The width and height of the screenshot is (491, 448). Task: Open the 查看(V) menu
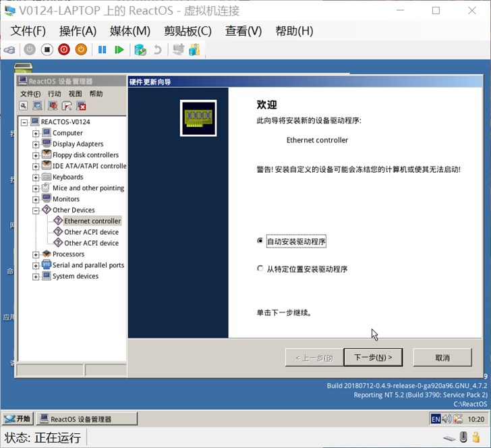(x=243, y=31)
